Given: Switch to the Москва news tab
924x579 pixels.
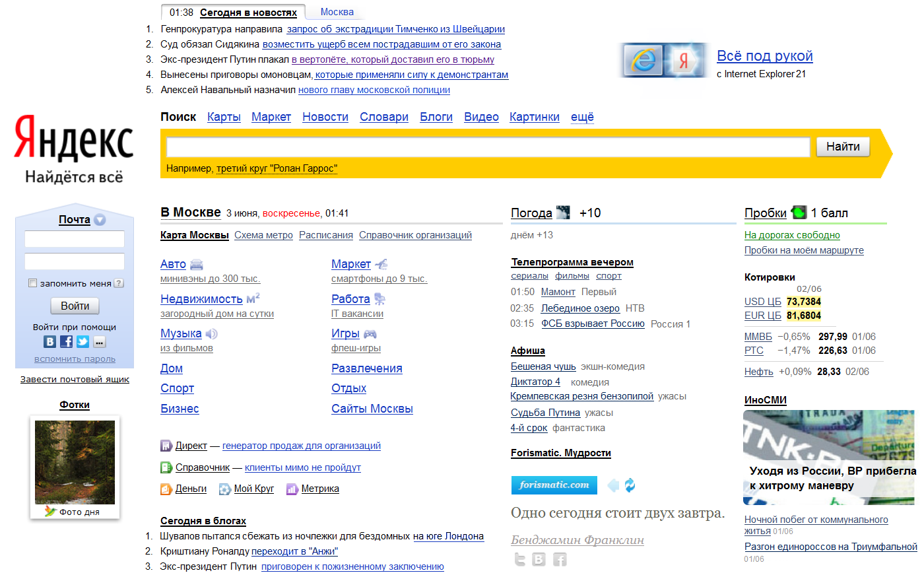Looking at the screenshot, I should point(337,12).
